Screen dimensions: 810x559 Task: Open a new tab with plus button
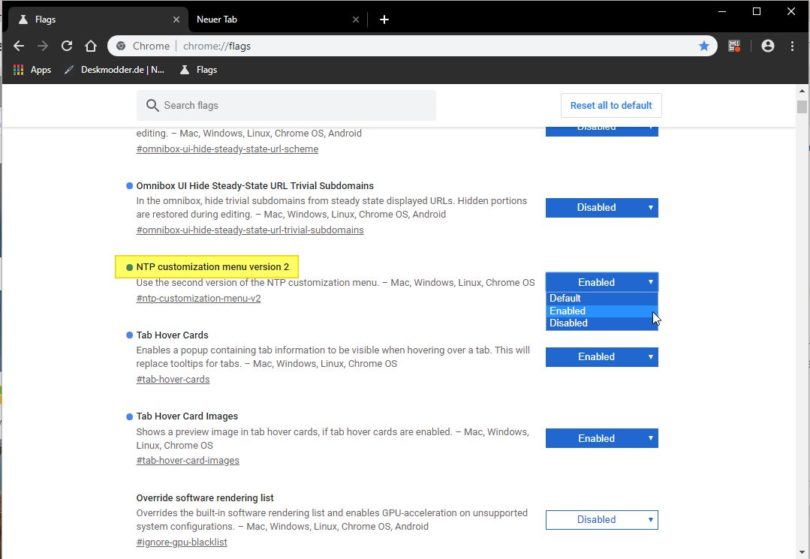coord(384,19)
